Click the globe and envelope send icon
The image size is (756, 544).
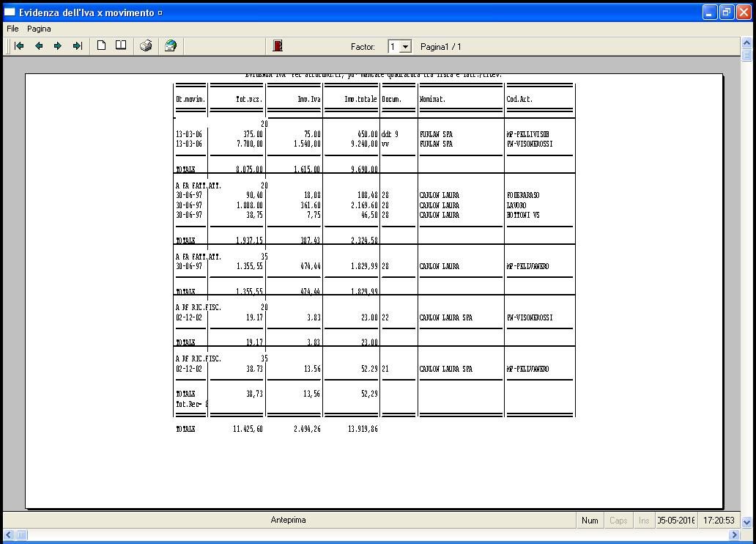171,46
